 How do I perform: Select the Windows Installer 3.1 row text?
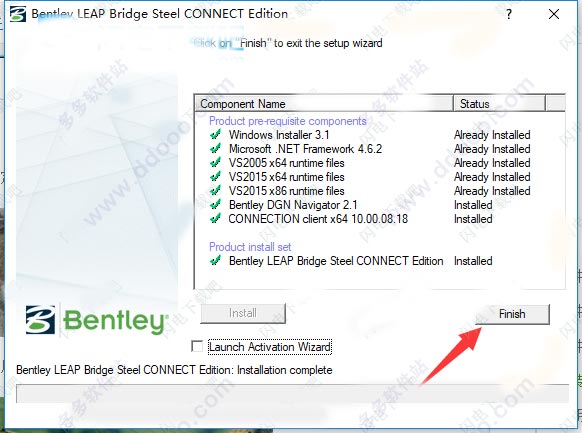[x=279, y=135]
